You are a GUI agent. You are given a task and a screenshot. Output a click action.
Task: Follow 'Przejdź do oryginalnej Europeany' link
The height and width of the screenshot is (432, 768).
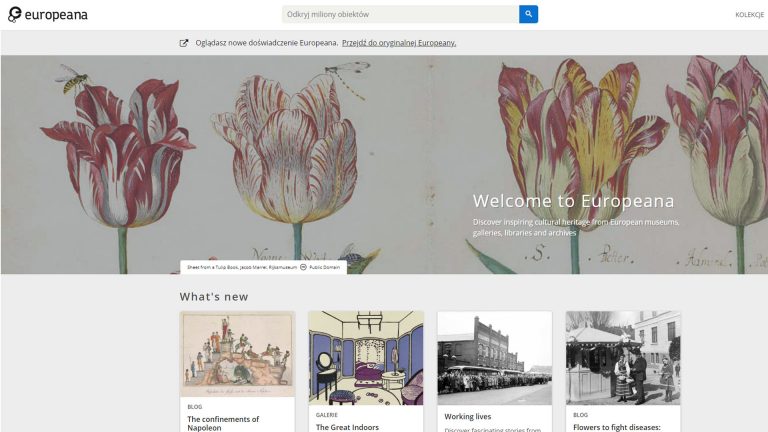tap(399, 43)
